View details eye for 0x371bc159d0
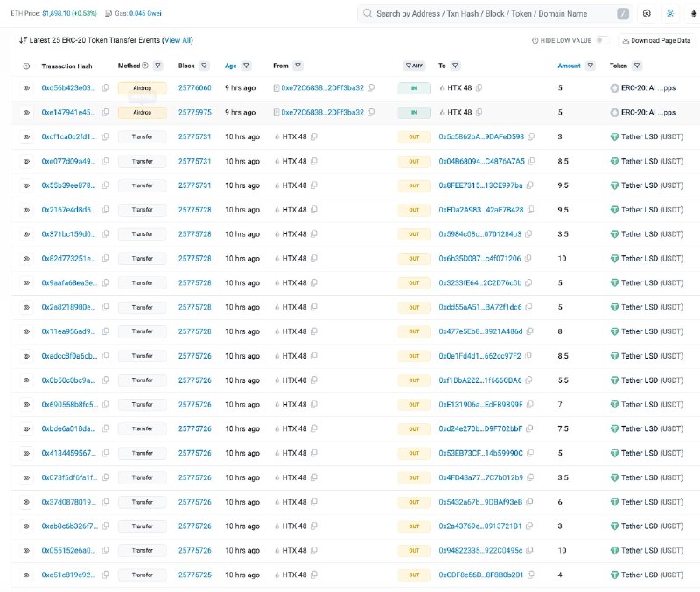Image resolution: width=700 pixels, height=592 pixels. [x=26, y=234]
